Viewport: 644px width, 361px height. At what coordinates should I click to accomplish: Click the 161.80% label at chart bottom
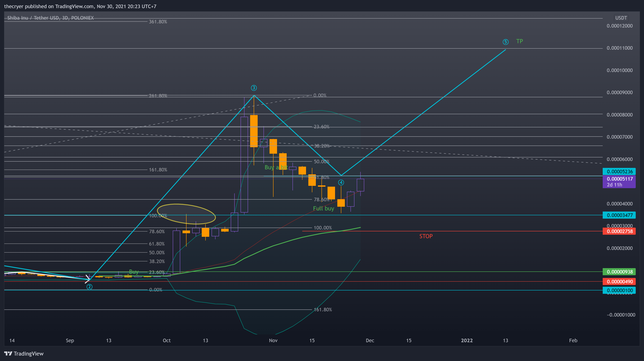pyautogui.click(x=323, y=309)
